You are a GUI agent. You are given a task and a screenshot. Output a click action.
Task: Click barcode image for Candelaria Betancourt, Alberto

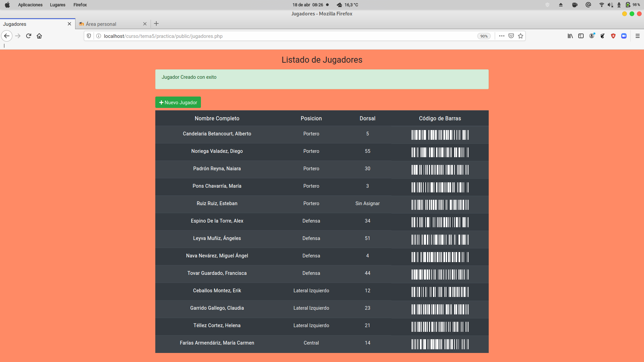click(440, 135)
